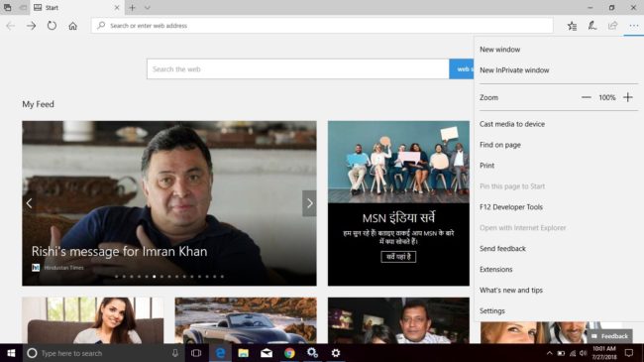Open the Mail taskbar icon
The height and width of the screenshot is (362, 644).
point(267,353)
